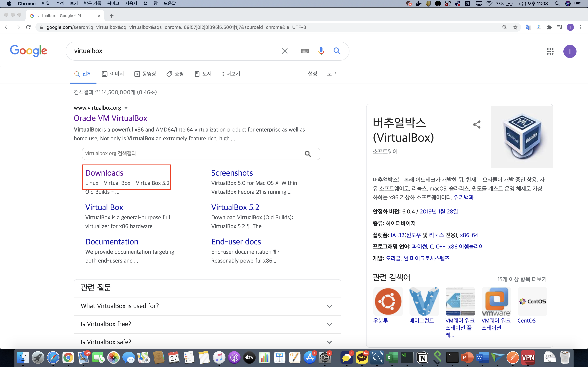The width and height of the screenshot is (588, 367).
Task: Open the 방문 기록 menu in the menu bar
Action: 92,3
